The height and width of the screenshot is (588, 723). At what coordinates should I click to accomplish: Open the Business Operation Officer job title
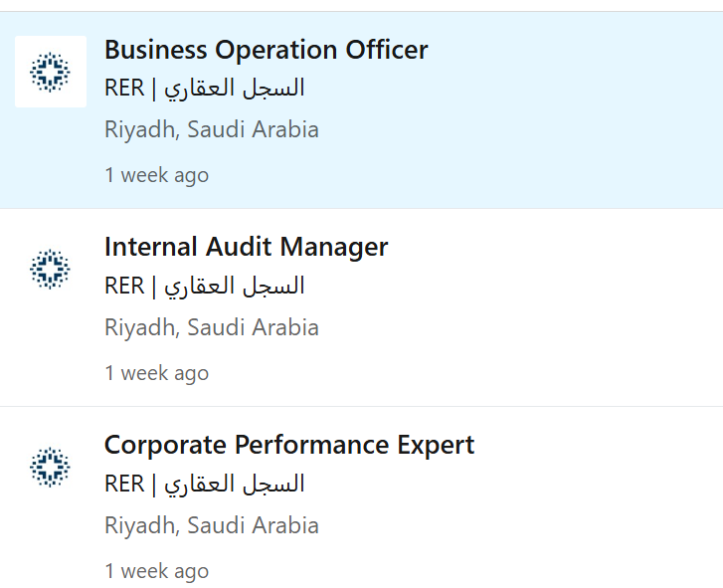(x=267, y=50)
